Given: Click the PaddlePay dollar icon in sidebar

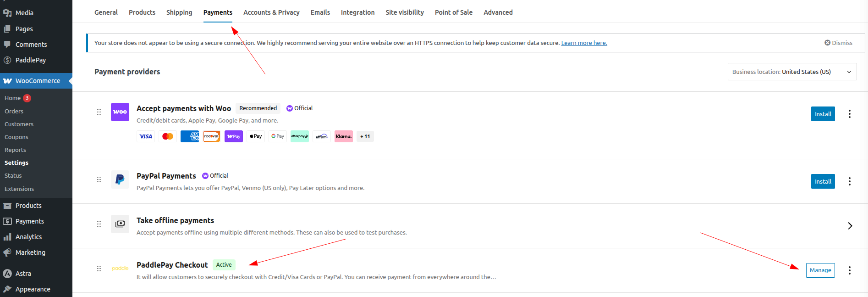Looking at the screenshot, I should [7, 60].
